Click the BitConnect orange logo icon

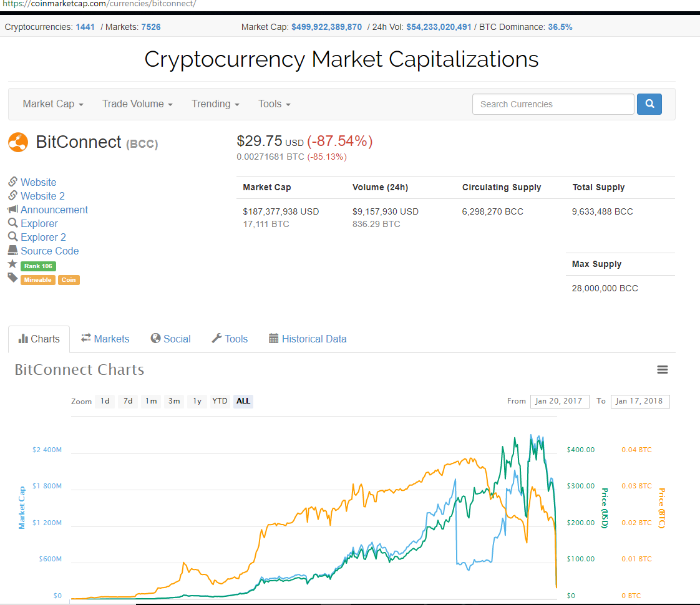click(x=18, y=142)
